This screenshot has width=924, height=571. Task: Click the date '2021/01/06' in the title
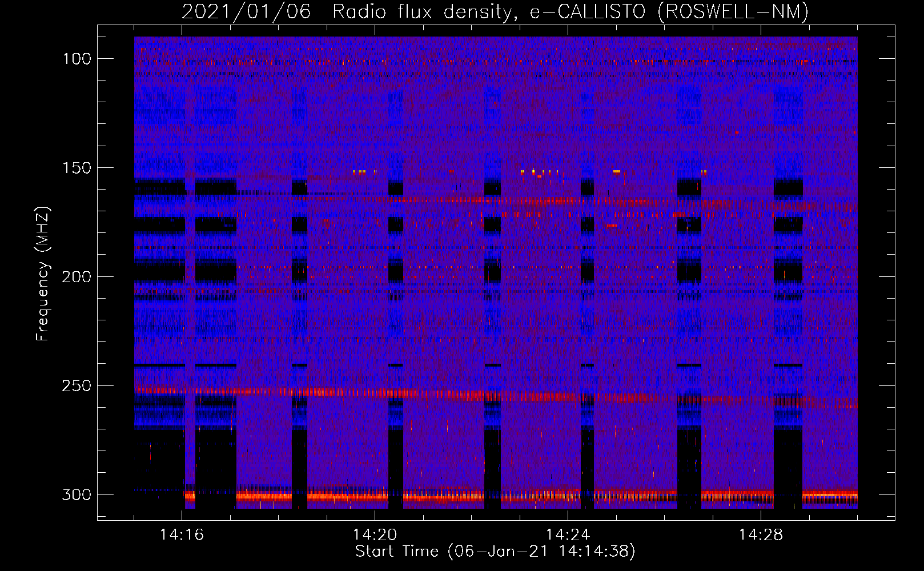[x=247, y=11]
